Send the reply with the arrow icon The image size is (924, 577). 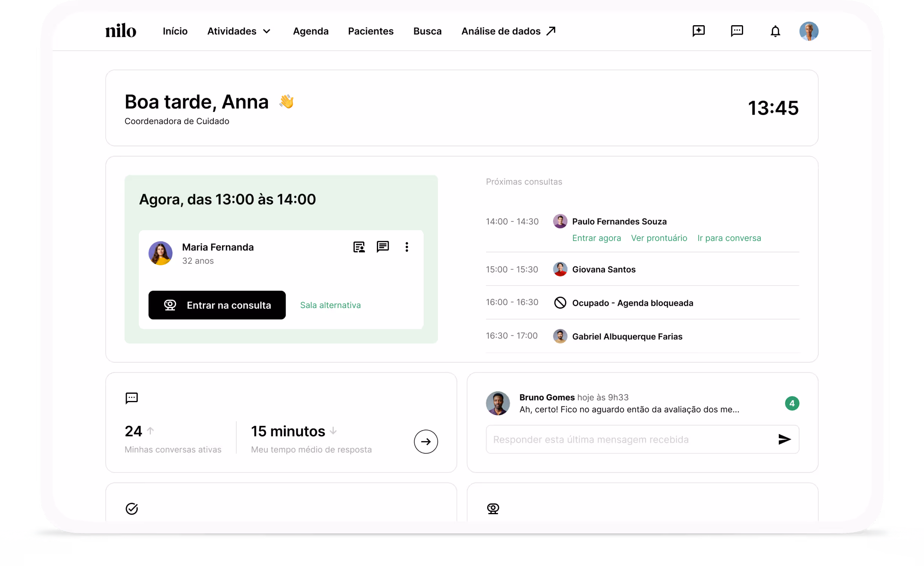pyautogui.click(x=784, y=439)
